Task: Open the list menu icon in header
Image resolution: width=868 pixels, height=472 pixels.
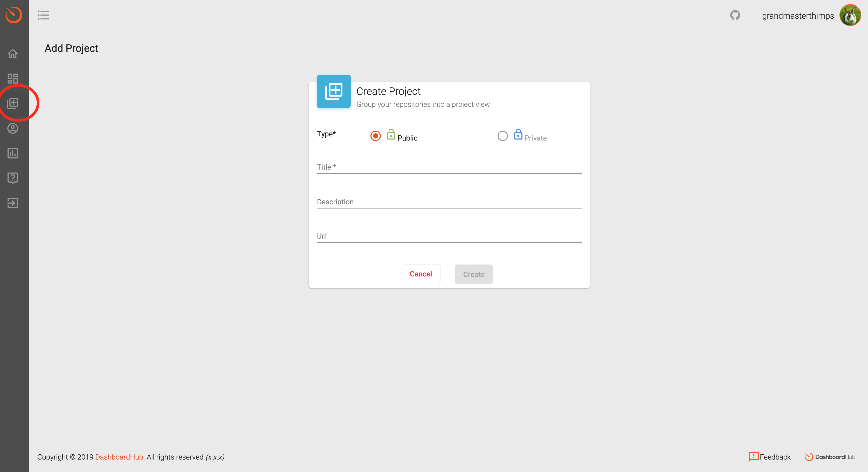Action: [44, 15]
